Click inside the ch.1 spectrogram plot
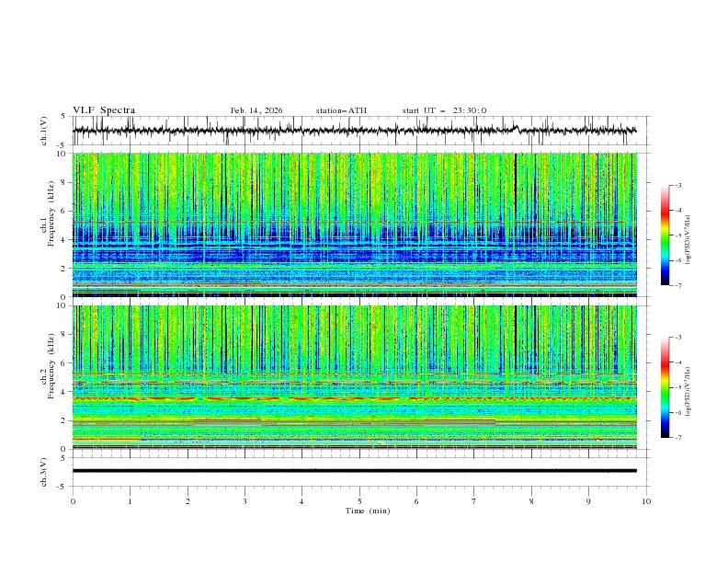This screenshot has width=728, height=563. coord(358,224)
